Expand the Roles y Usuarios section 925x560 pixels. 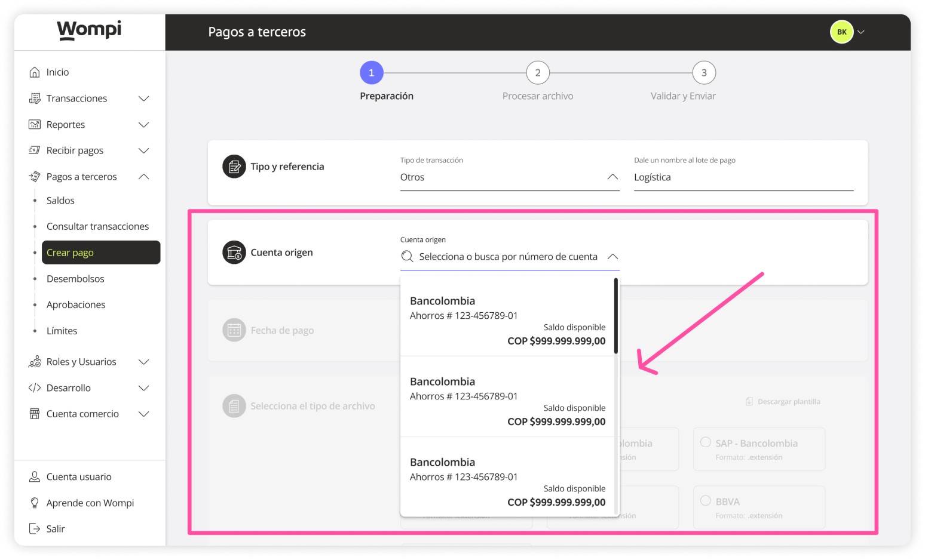[x=143, y=362]
